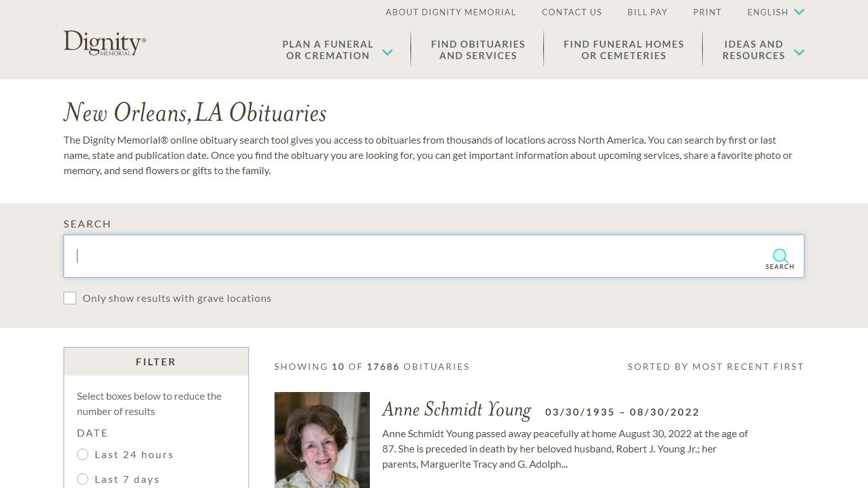Open Anne Schmidt Young obituary name link
Image resolution: width=868 pixels, height=488 pixels.
click(x=457, y=410)
